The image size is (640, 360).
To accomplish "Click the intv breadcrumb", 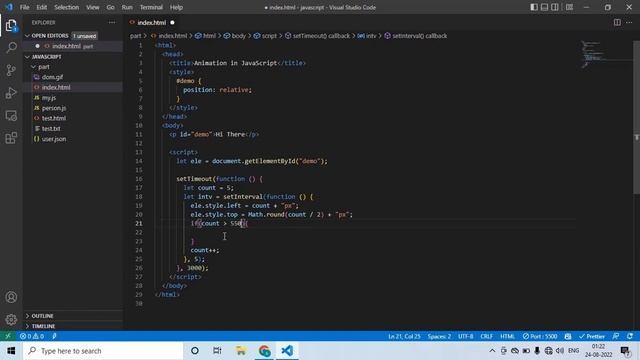I will pyautogui.click(x=367, y=36).
